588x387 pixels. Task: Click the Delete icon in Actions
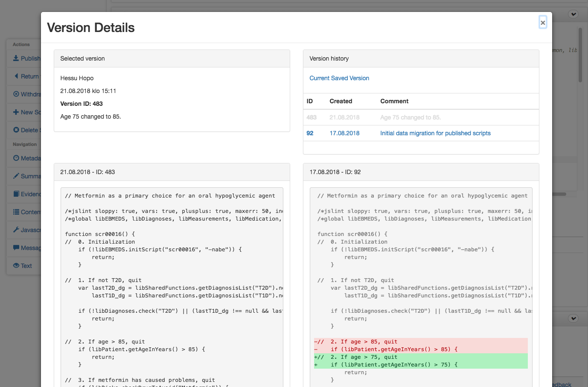(x=16, y=130)
